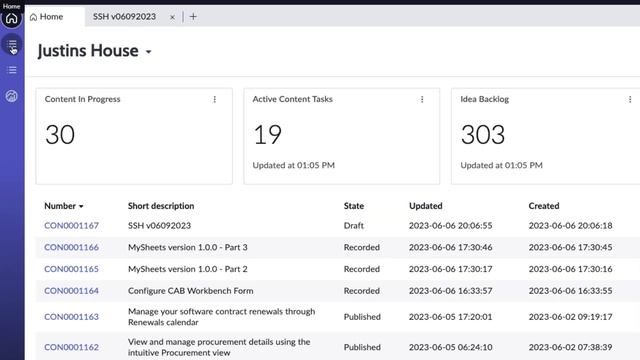Click the Content In Progress count 30
This screenshot has height=360, width=640.
60,135
